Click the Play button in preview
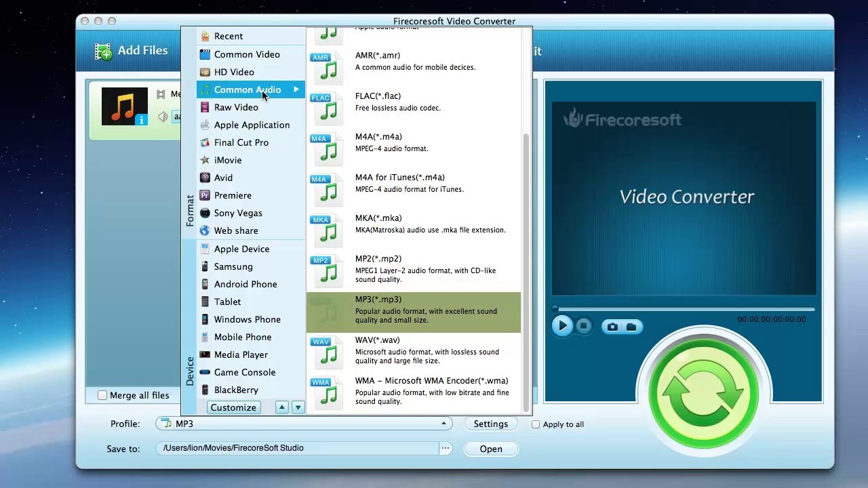 [x=562, y=326]
